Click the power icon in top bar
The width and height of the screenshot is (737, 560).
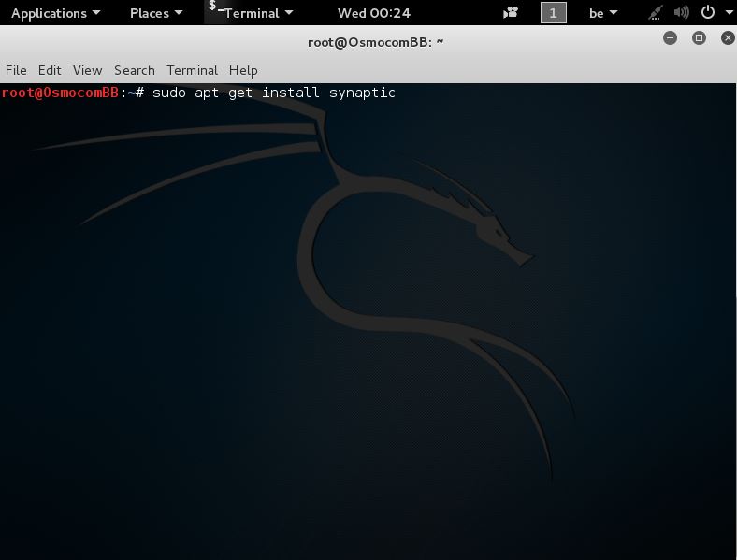pos(708,12)
